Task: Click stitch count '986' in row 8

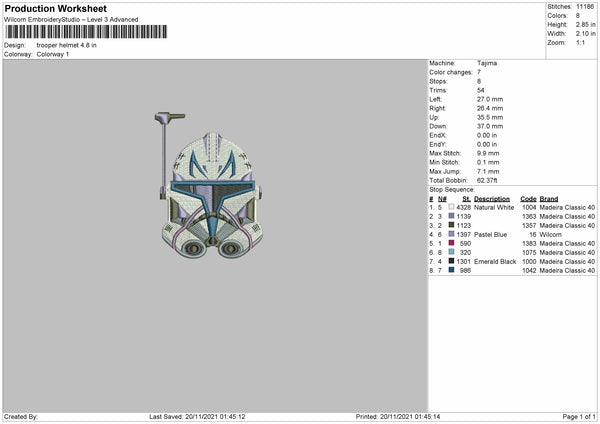Action: (465, 271)
